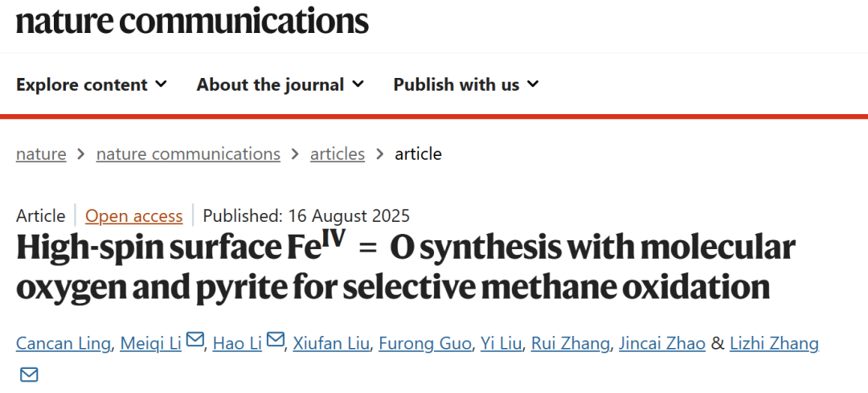This screenshot has width=868, height=393.
Task: Click the nature communications logo
Action: tap(192, 21)
